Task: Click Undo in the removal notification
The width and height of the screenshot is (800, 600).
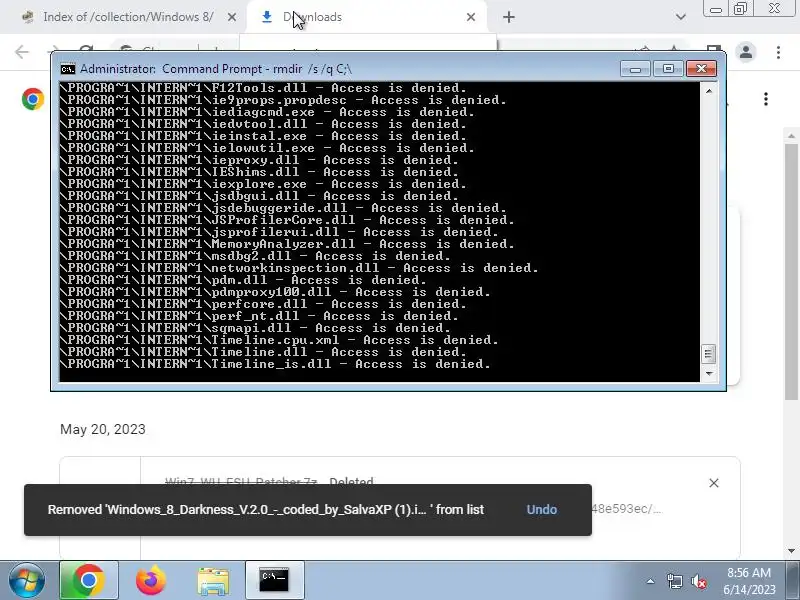Action: point(541,510)
